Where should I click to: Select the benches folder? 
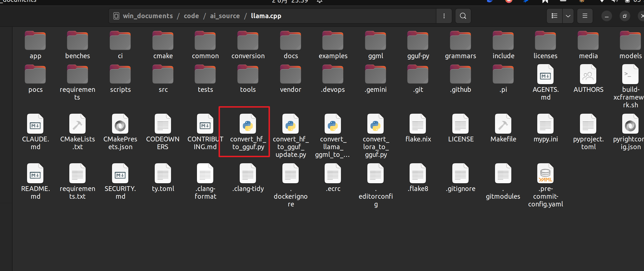(77, 45)
